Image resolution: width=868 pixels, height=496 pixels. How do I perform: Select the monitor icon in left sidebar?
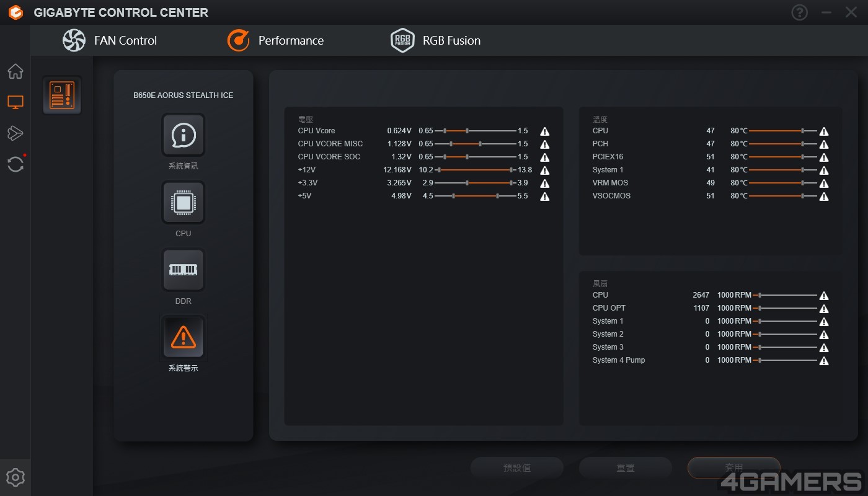click(15, 102)
